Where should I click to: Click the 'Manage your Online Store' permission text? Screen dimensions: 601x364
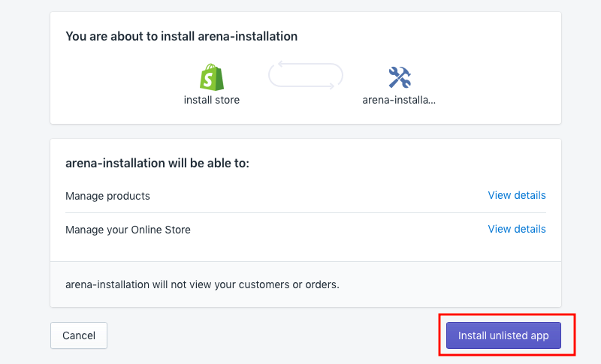coord(128,230)
